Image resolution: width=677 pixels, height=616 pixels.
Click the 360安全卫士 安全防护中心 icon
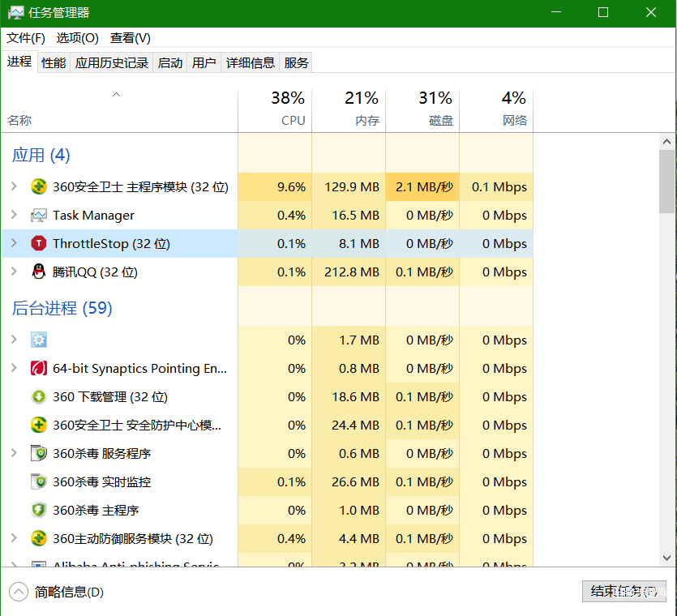39,426
